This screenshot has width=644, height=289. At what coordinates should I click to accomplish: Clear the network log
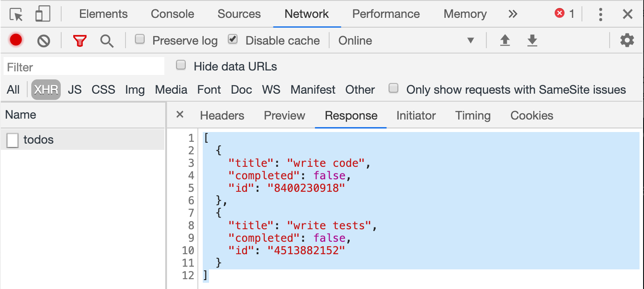coord(43,41)
